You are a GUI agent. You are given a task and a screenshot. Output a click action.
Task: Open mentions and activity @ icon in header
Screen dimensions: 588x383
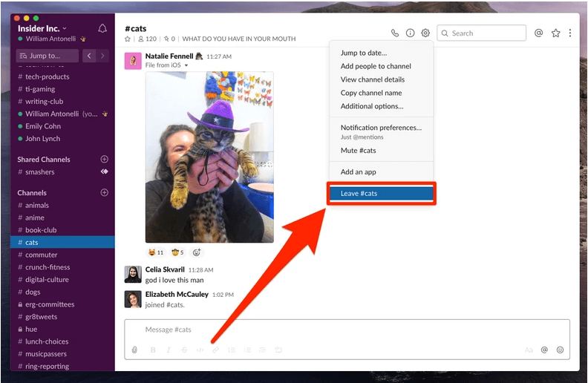tap(539, 33)
